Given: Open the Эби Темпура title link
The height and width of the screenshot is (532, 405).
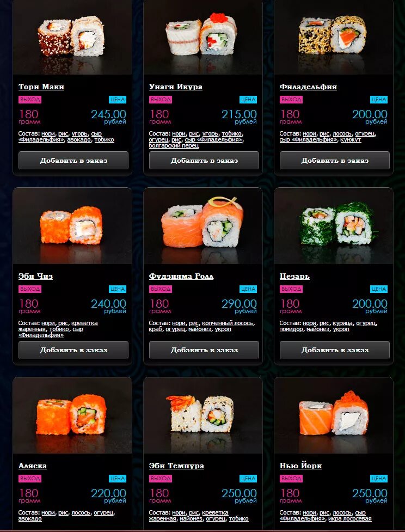Looking at the screenshot, I should pos(176,466).
